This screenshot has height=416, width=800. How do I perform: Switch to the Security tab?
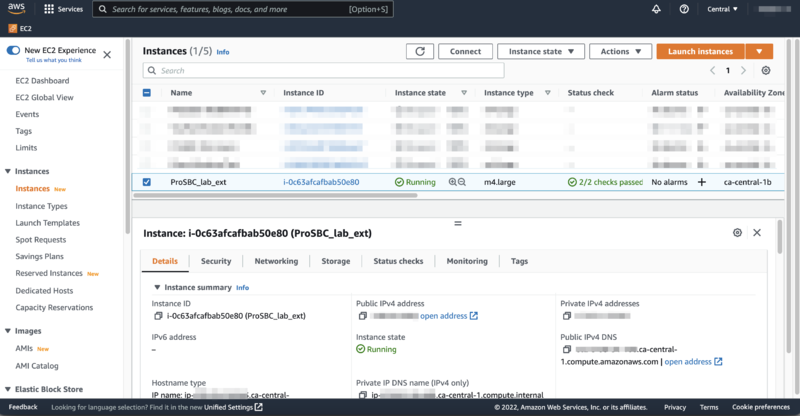coord(216,261)
